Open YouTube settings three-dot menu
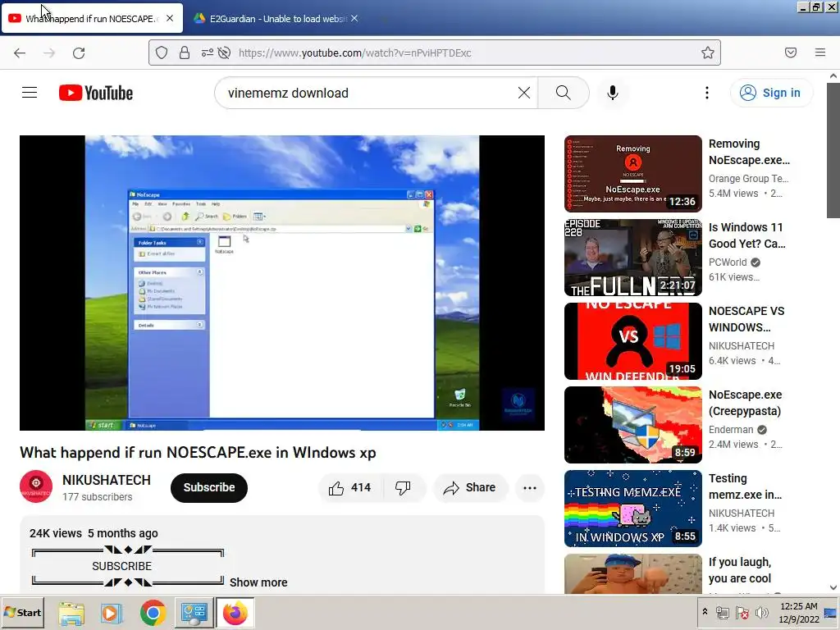Image resolution: width=840 pixels, height=630 pixels. point(707,93)
